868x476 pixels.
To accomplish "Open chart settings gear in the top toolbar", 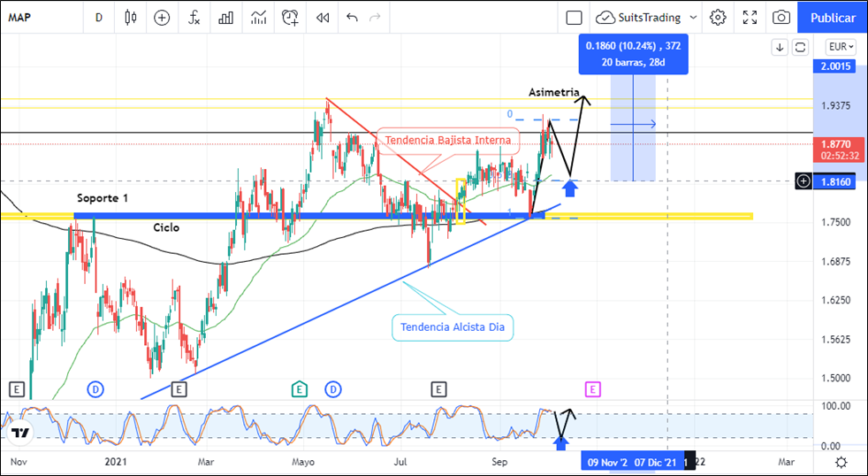I will (718, 17).
